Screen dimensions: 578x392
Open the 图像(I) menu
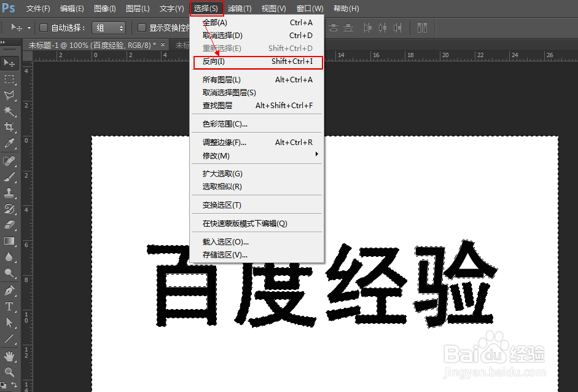click(x=104, y=8)
